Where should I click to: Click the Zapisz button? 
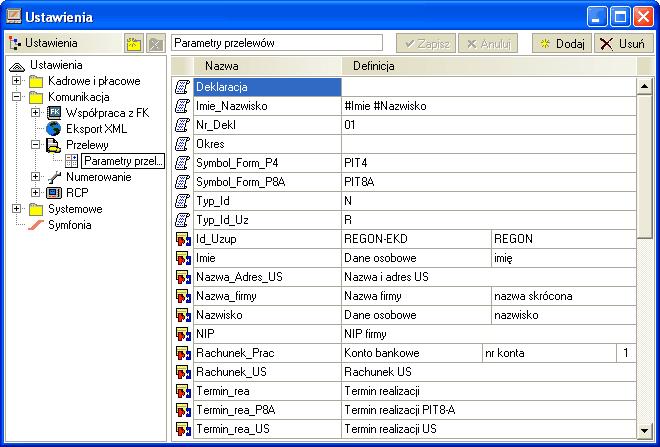pyautogui.click(x=426, y=43)
